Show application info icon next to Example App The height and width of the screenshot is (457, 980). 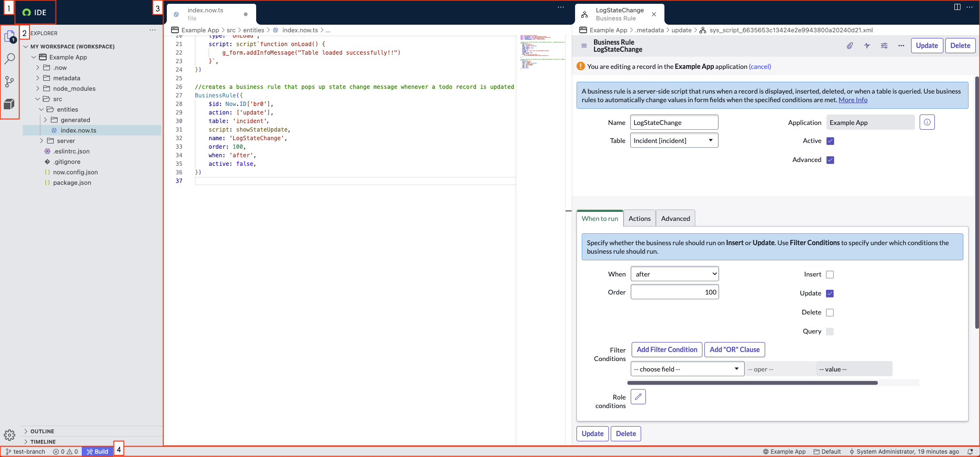pyautogui.click(x=927, y=122)
